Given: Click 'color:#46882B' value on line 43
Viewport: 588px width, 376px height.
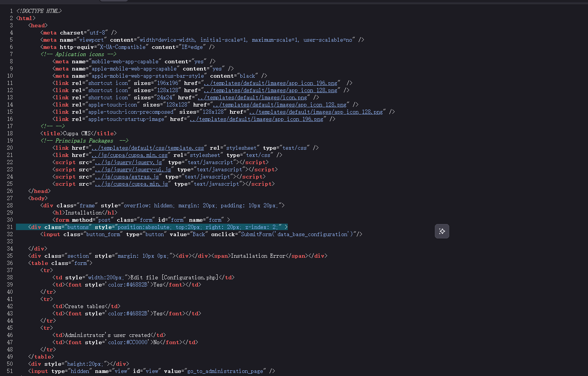Looking at the screenshot, I should [x=128, y=313].
